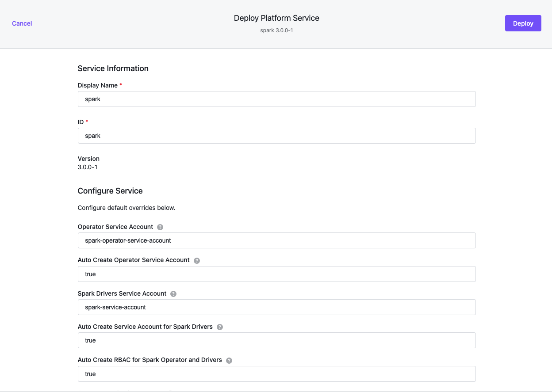
Task: Edit Auto Create Service Account for Spark Drivers field
Action: [276, 340]
